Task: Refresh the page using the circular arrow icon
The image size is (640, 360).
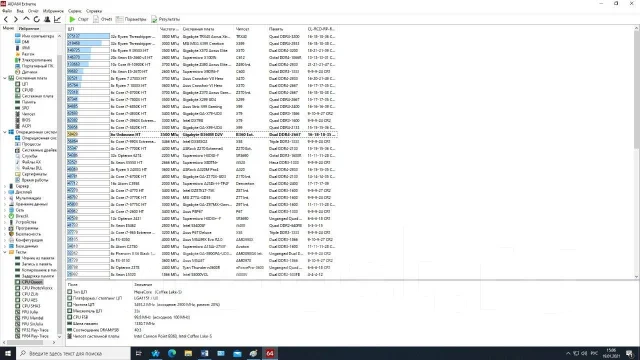Action: click(x=37, y=19)
